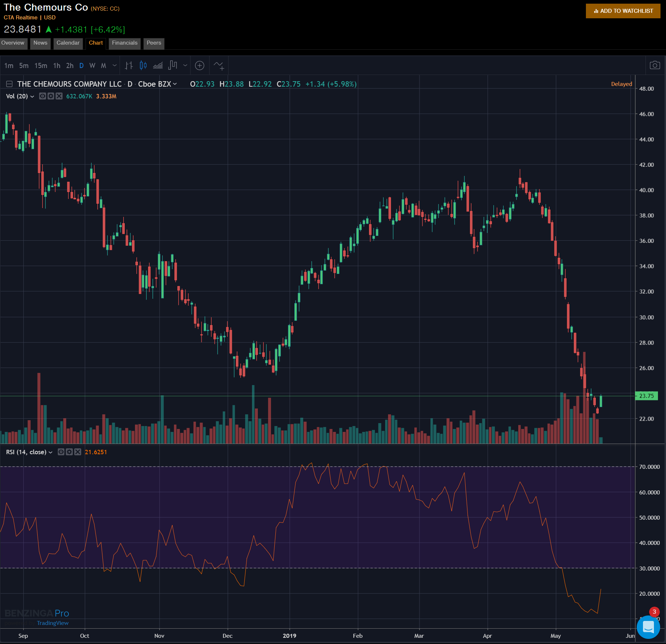This screenshot has height=644, width=666.
Task: Toggle visibility eye of Vol indicator
Action: coord(42,96)
